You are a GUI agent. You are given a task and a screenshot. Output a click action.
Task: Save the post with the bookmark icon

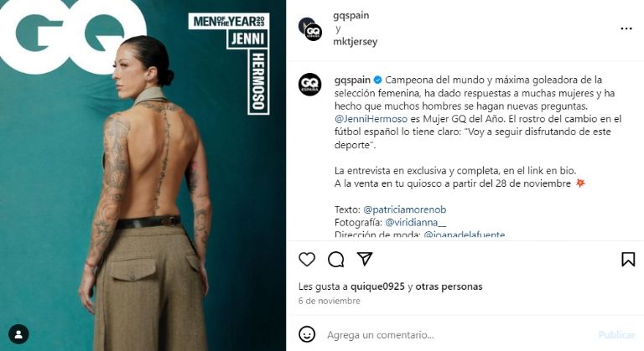(628, 260)
